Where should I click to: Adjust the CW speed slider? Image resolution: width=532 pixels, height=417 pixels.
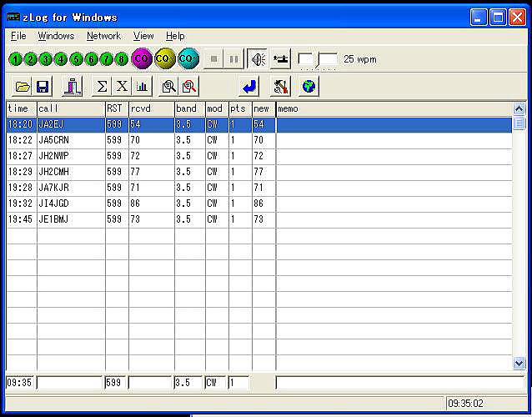[318, 60]
